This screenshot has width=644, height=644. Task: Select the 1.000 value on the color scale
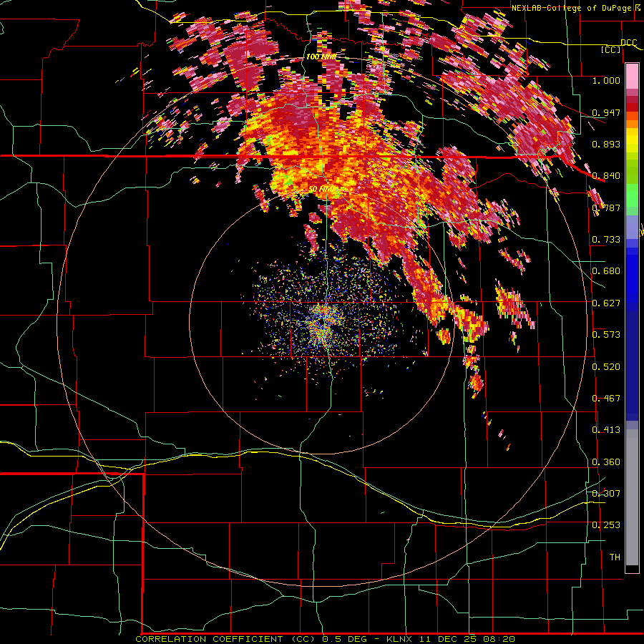click(x=606, y=80)
